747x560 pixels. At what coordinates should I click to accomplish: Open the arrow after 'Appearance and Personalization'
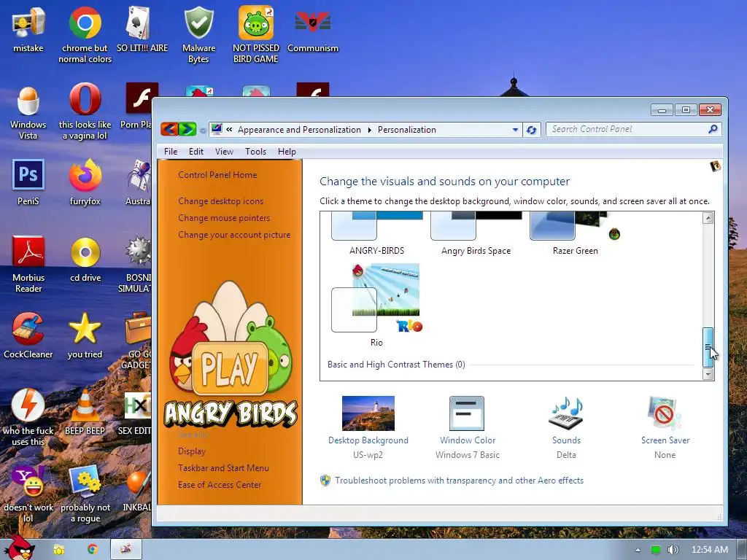coord(369,130)
